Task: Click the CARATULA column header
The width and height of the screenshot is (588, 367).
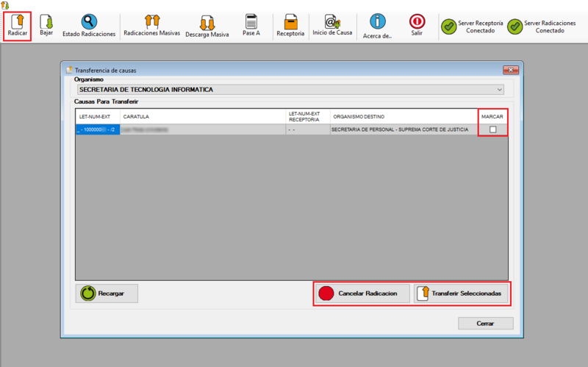Action: [203, 117]
